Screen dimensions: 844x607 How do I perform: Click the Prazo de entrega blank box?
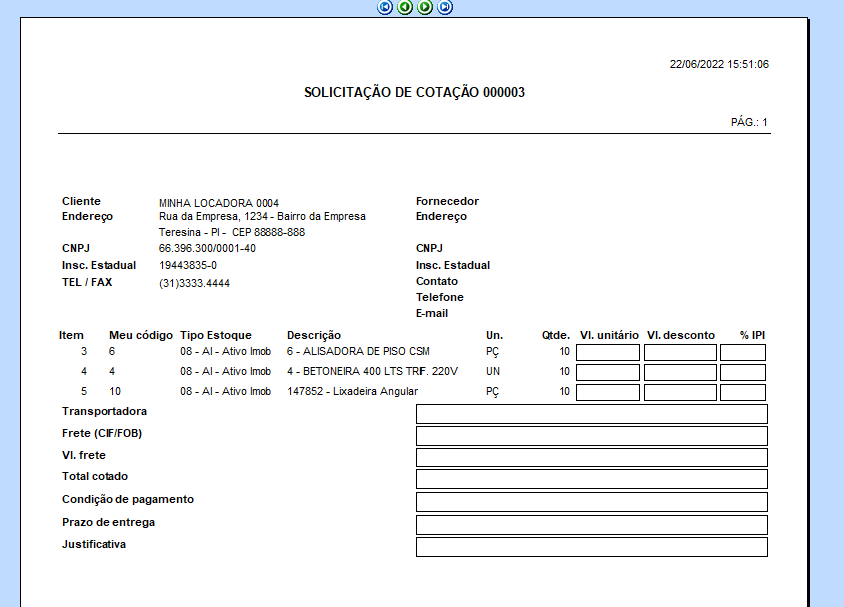pos(592,525)
